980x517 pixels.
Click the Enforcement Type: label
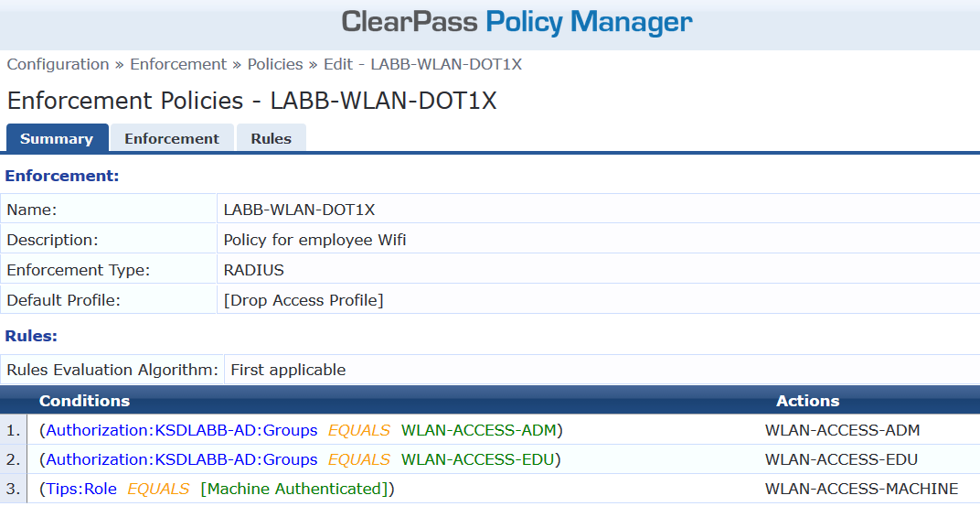coord(79,270)
